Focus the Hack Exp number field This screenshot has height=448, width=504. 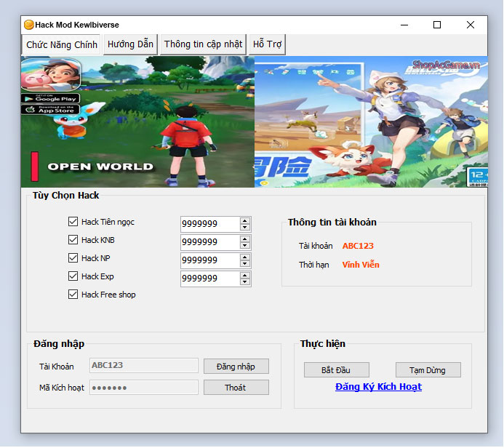(x=210, y=279)
